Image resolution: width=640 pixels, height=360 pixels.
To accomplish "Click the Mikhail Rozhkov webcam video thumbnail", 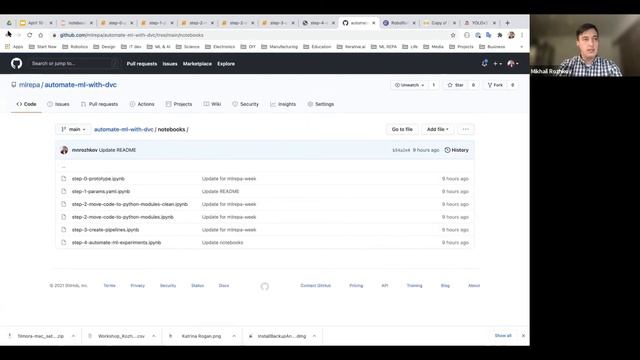I will coord(585,45).
